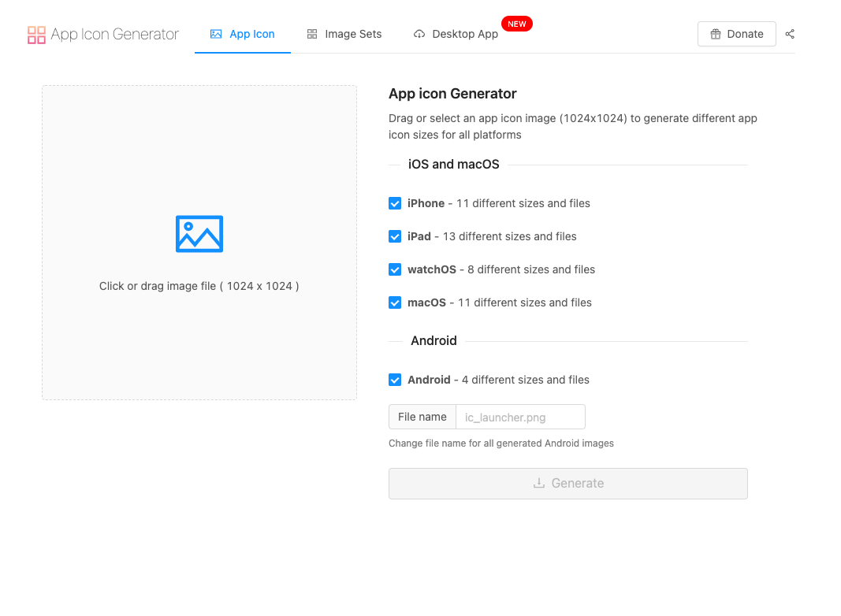Disable the macOS checkbox
The image size is (841, 616).
(x=395, y=303)
